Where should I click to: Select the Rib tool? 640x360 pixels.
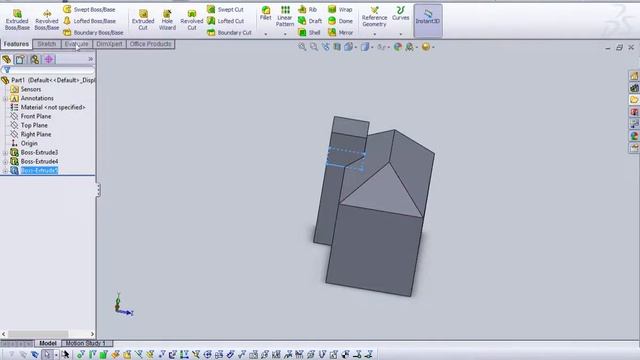tap(307, 9)
